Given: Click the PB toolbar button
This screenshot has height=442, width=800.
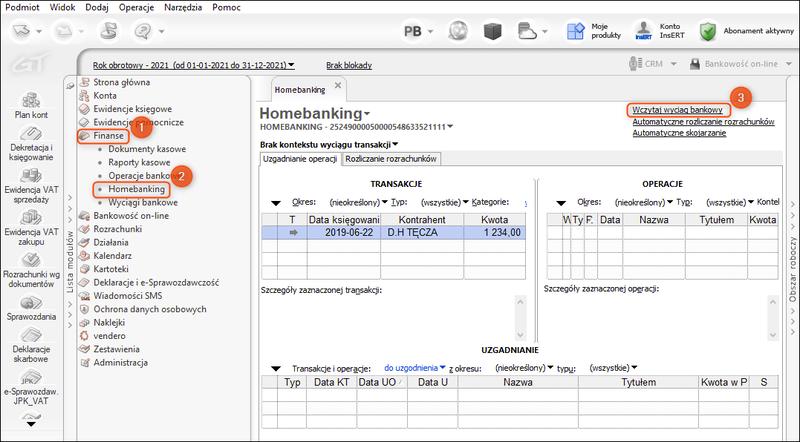Looking at the screenshot, I should (x=413, y=32).
